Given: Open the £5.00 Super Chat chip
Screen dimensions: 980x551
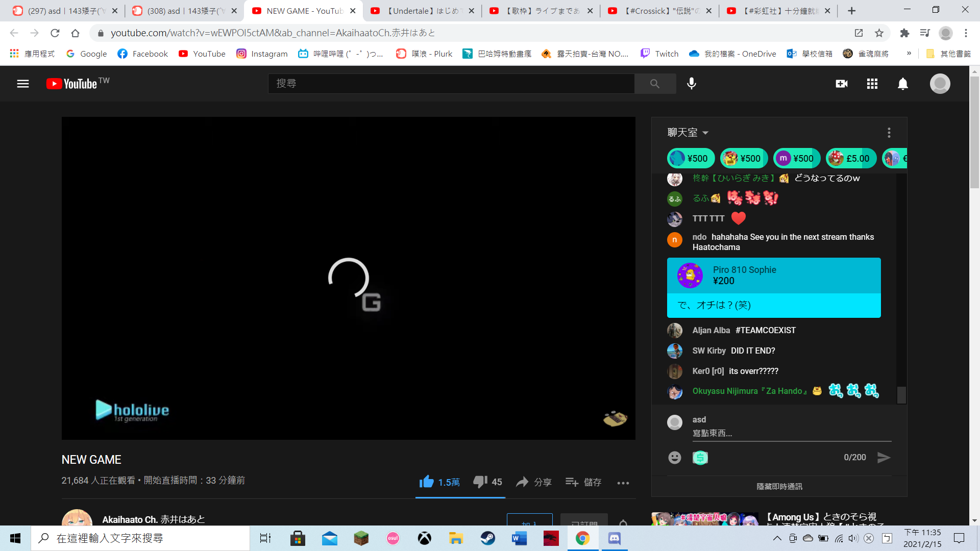Looking at the screenshot, I should click(851, 158).
